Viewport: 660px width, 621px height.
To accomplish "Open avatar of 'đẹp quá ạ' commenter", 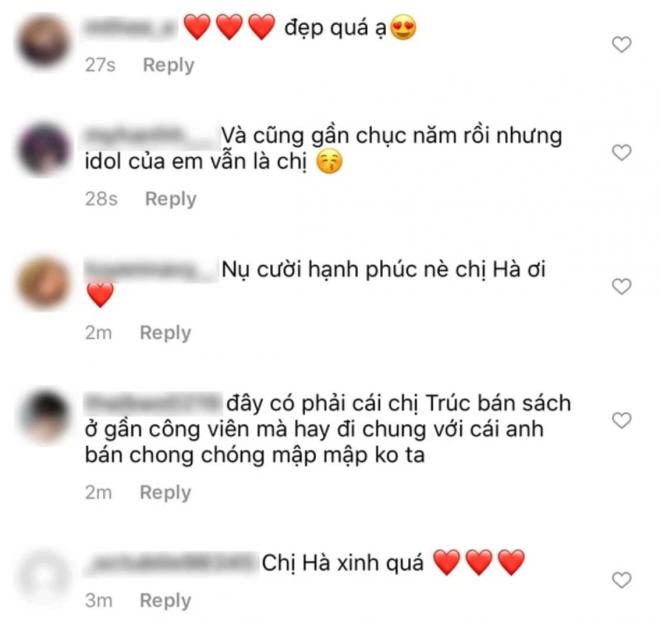I will 44,42.
